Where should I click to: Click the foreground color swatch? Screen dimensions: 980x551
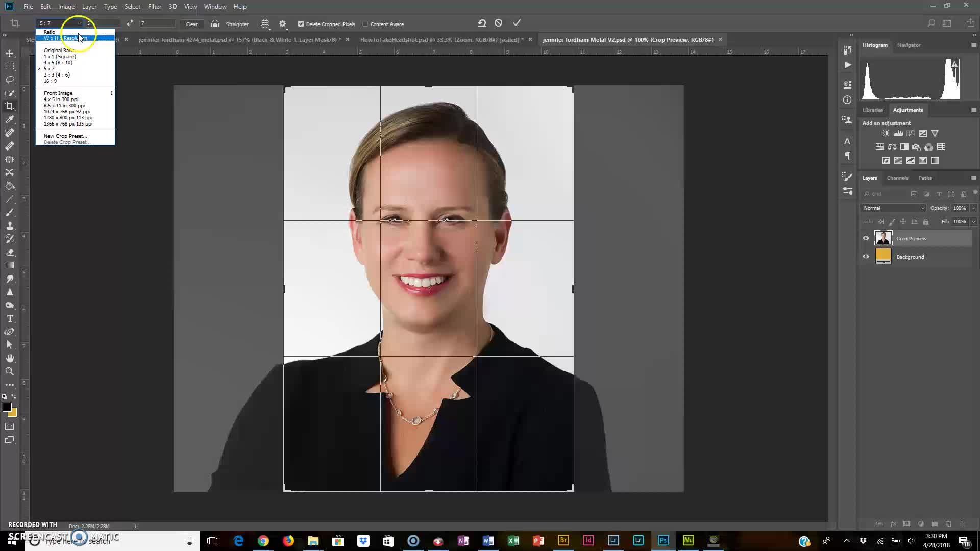(x=7, y=407)
